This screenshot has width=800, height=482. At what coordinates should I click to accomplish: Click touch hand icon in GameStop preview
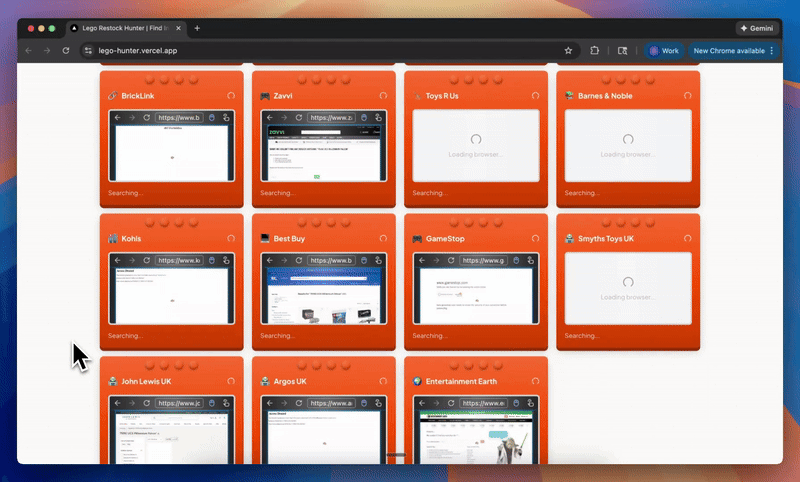(530, 260)
